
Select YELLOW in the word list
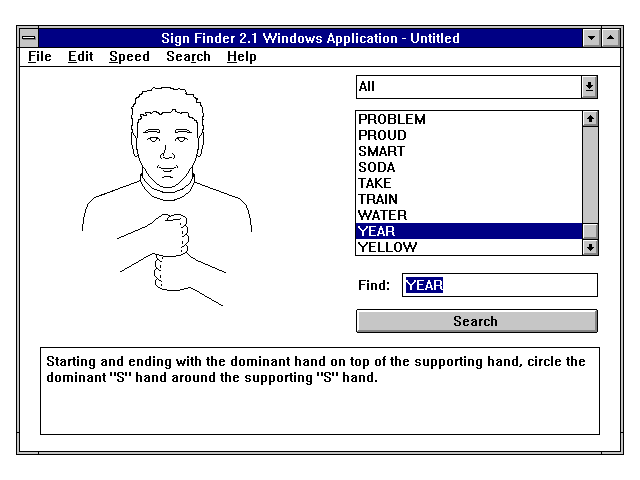point(388,247)
